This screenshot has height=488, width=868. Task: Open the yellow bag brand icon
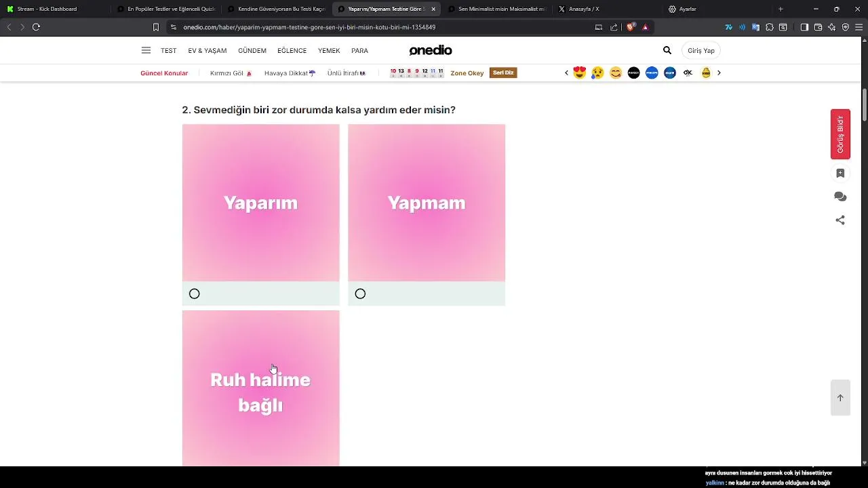coord(706,73)
